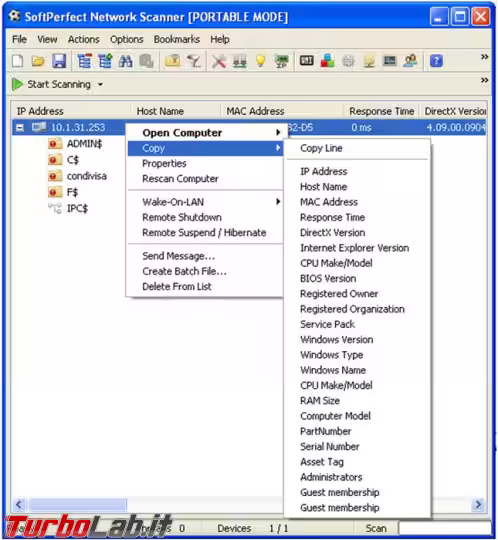This screenshot has width=498, height=540.
Task: Click the users accounts toolbar icon
Action: [x=411, y=61]
